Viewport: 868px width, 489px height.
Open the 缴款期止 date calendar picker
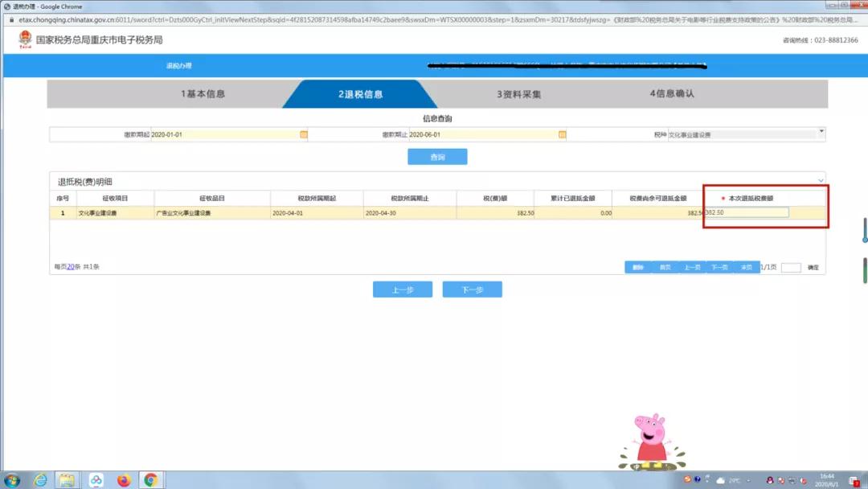point(561,135)
